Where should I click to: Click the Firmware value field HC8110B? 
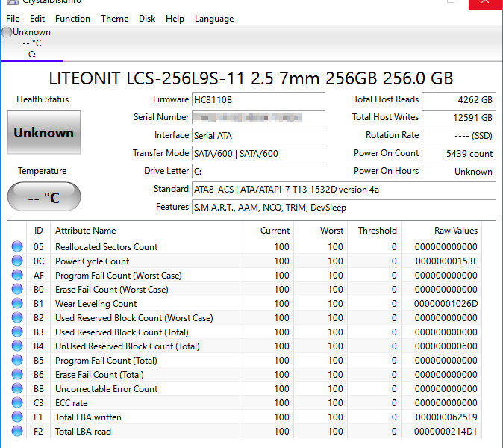258,99
